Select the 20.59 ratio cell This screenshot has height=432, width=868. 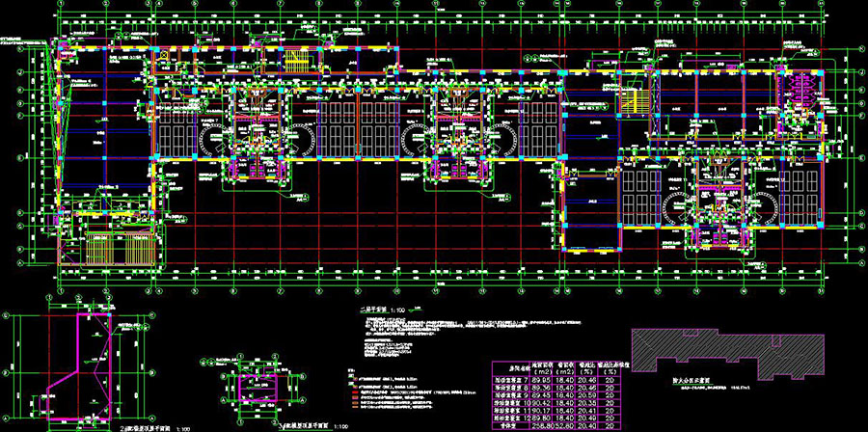(x=586, y=395)
